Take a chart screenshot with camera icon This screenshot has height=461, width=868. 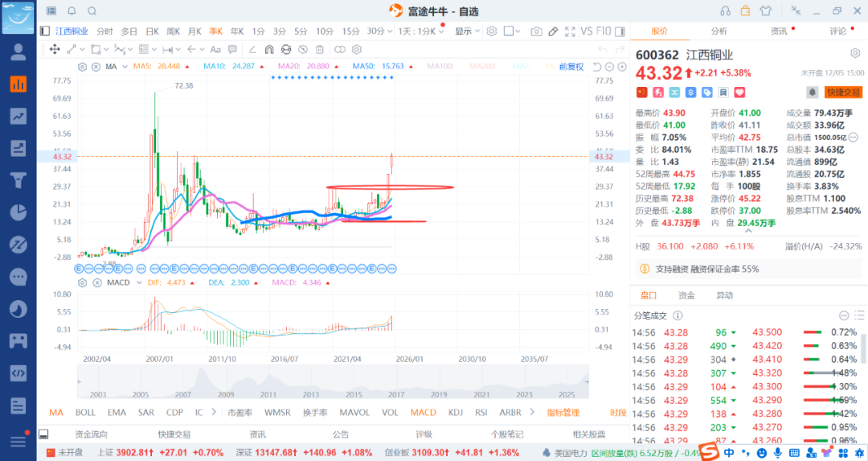click(x=536, y=31)
